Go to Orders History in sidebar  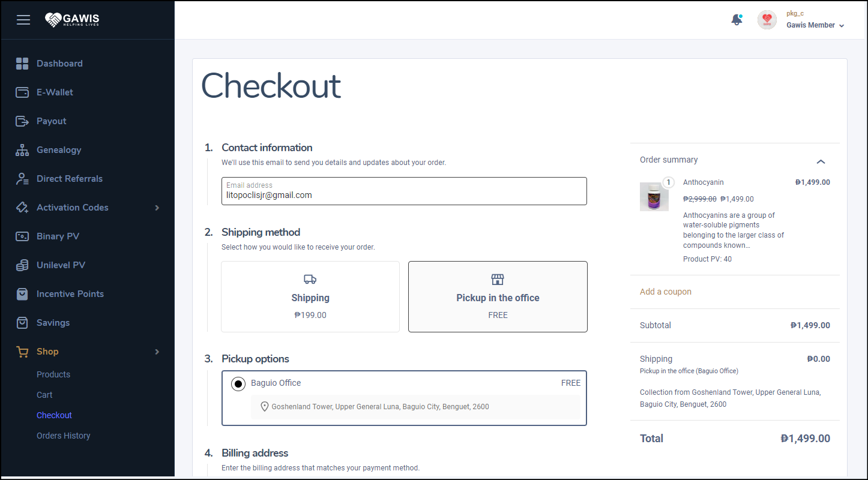(63, 436)
